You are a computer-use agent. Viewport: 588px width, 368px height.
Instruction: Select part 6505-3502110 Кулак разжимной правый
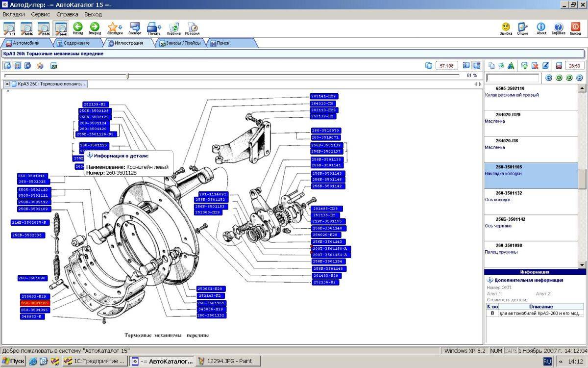pyautogui.click(x=531, y=97)
